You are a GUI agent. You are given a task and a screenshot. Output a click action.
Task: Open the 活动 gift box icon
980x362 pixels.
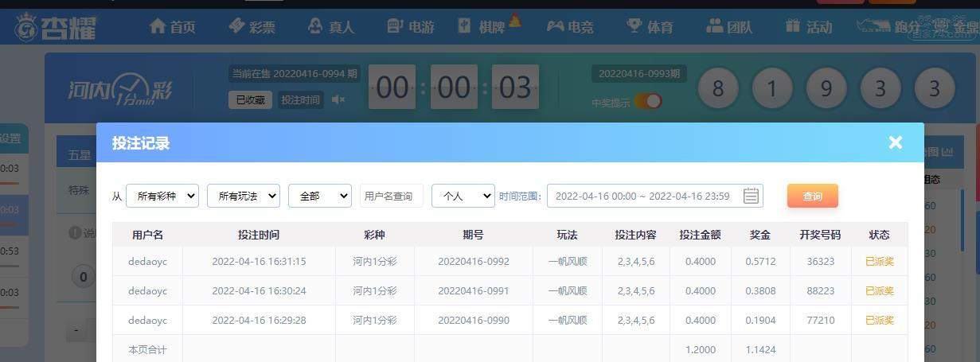coord(792,26)
